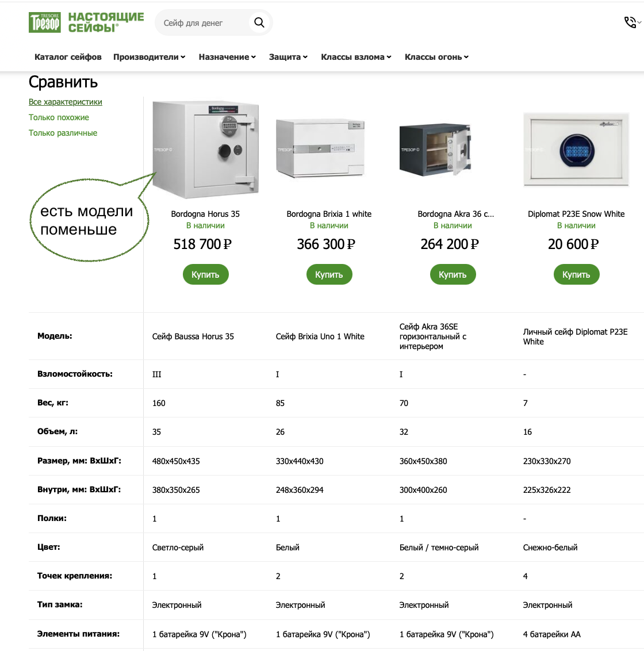Select the price 518 700 ₽
This screenshot has width=644, height=651.
pos(202,244)
